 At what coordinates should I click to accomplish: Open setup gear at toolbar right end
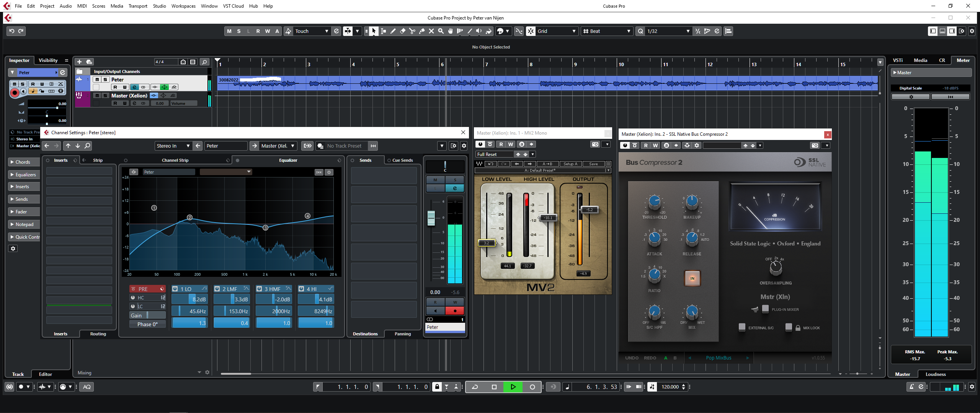click(x=972, y=31)
